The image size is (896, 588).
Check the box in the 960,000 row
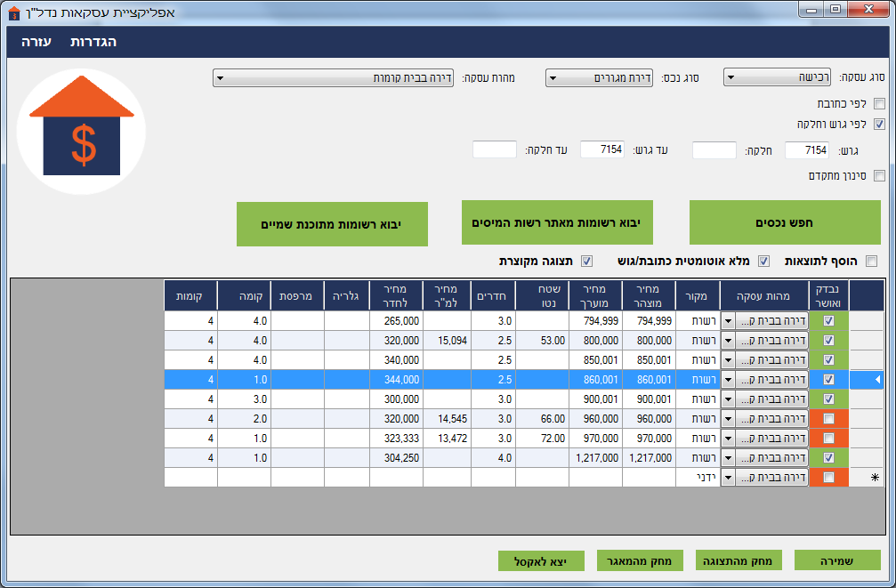828,418
